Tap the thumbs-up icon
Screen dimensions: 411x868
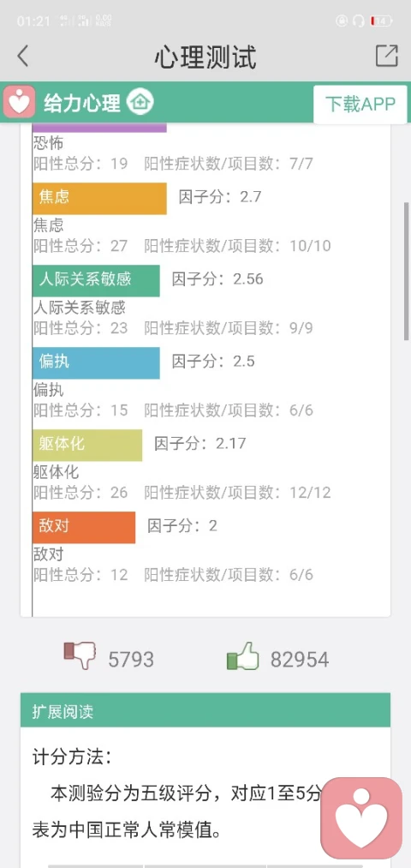pos(243,656)
